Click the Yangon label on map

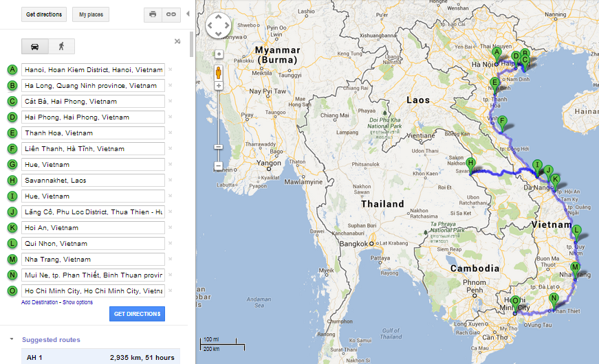pyautogui.click(x=269, y=163)
